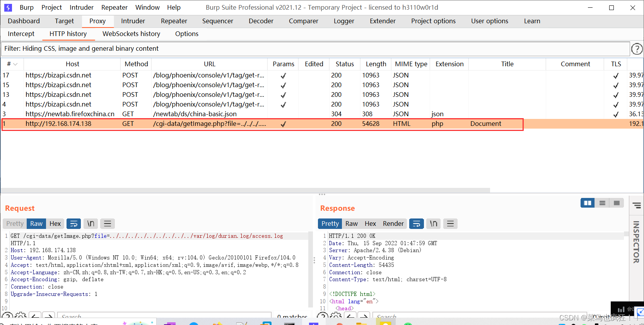Open the Project menu
Screen dimensions: 644x325
(52, 7)
